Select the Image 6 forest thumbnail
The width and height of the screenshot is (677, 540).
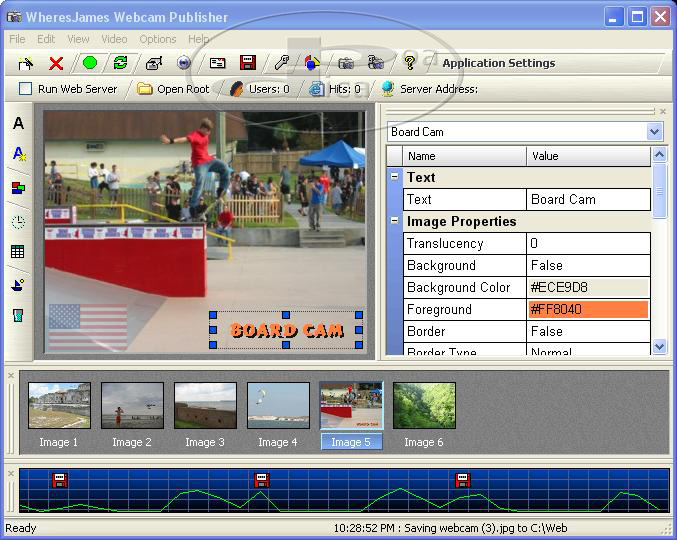pyautogui.click(x=424, y=405)
